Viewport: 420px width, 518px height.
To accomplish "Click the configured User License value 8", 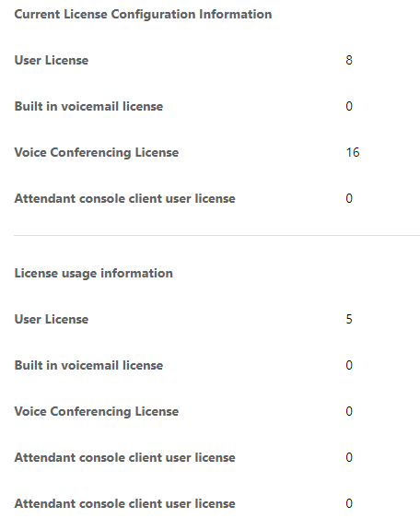I will tap(349, 60).
